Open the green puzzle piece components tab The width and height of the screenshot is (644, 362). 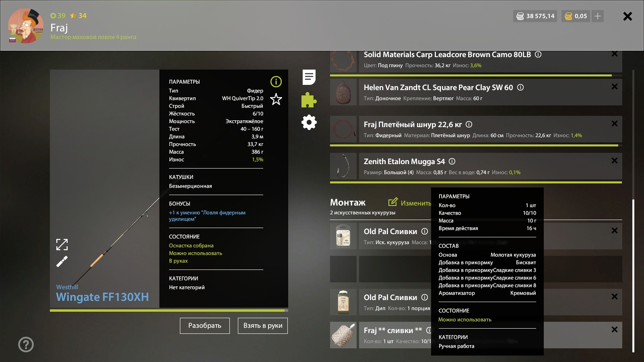309,100
